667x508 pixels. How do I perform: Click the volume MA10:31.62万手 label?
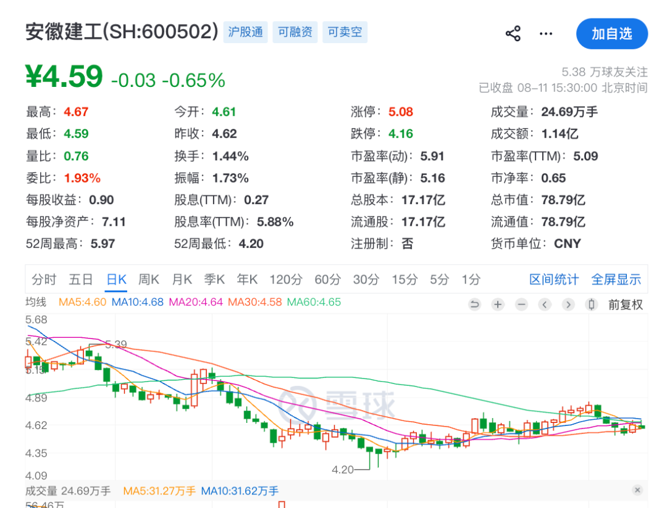240,491
